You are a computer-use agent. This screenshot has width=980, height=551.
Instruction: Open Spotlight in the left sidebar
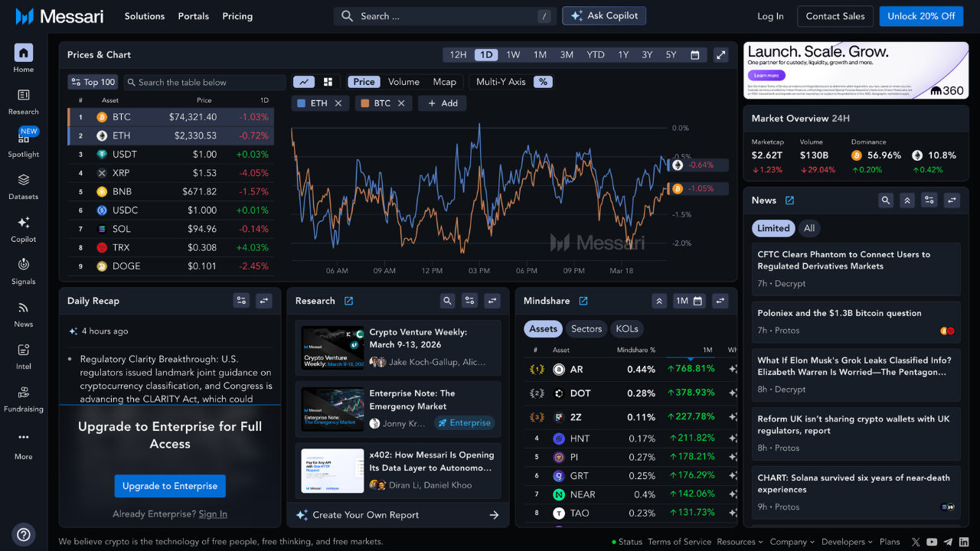(24, 143)
